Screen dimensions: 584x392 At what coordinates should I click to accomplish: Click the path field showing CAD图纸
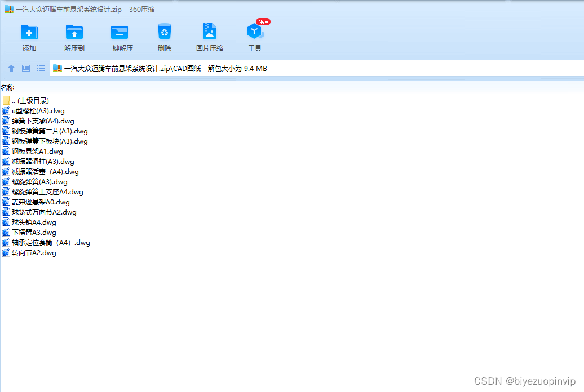[317, 69]
